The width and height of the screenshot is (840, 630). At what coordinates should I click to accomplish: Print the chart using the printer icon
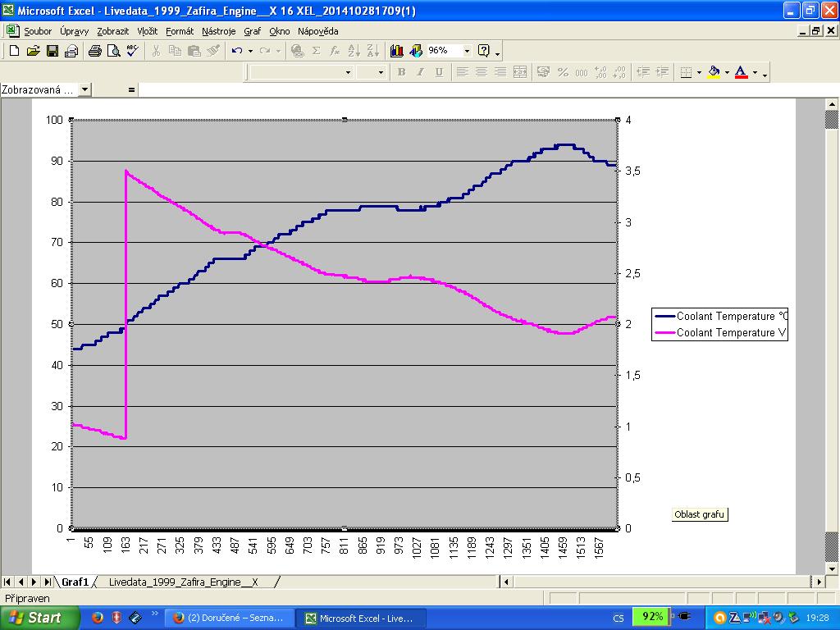[x=94, y=51]
